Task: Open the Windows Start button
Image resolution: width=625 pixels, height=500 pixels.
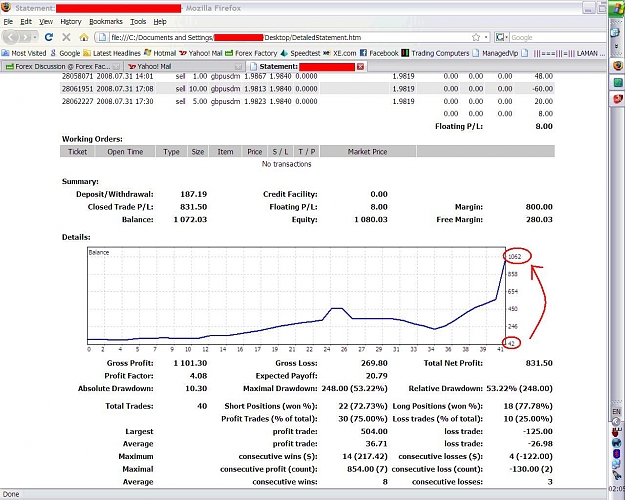Action: (617, 9)
